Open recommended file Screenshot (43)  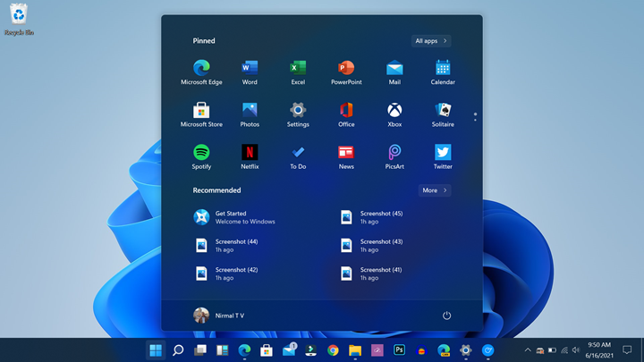point(372,246)
